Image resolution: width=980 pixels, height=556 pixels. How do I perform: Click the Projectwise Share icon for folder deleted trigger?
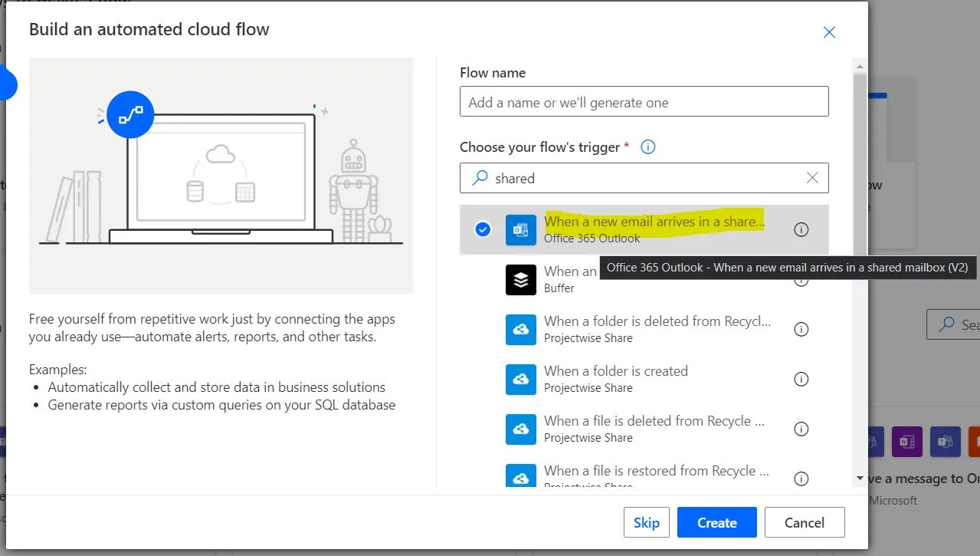(x=521, y=329)
